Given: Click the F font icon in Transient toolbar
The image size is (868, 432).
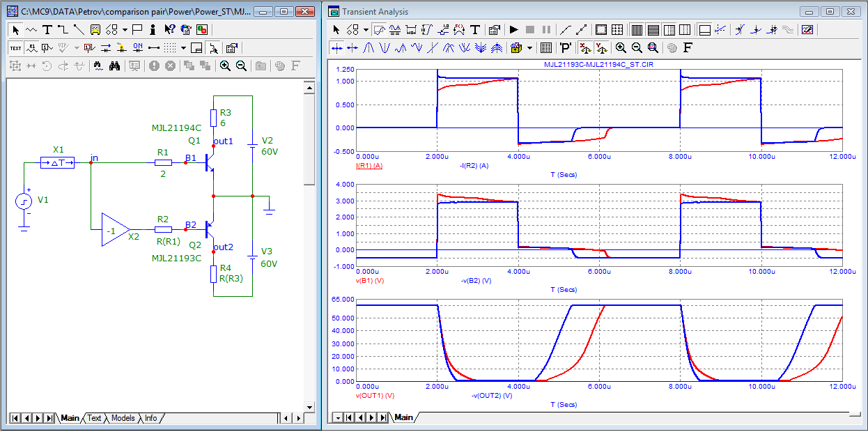Looking at the screenshot, I should click(x=688, y=48).
